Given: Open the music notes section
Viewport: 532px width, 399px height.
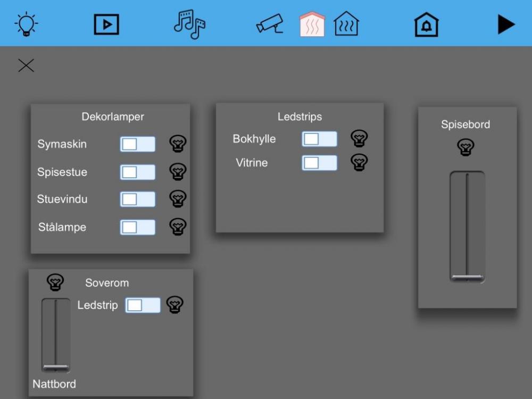Looking at the screenshot, I should point(189,24).
